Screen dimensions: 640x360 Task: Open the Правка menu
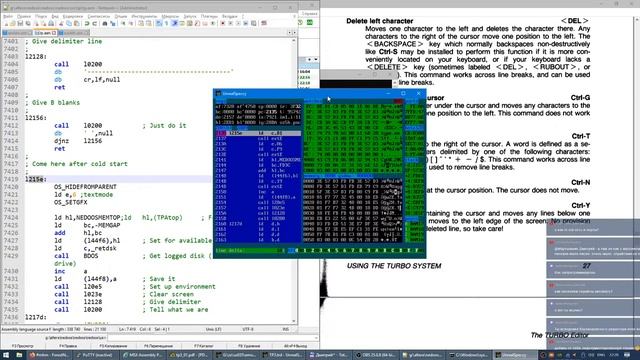[24, 16]
